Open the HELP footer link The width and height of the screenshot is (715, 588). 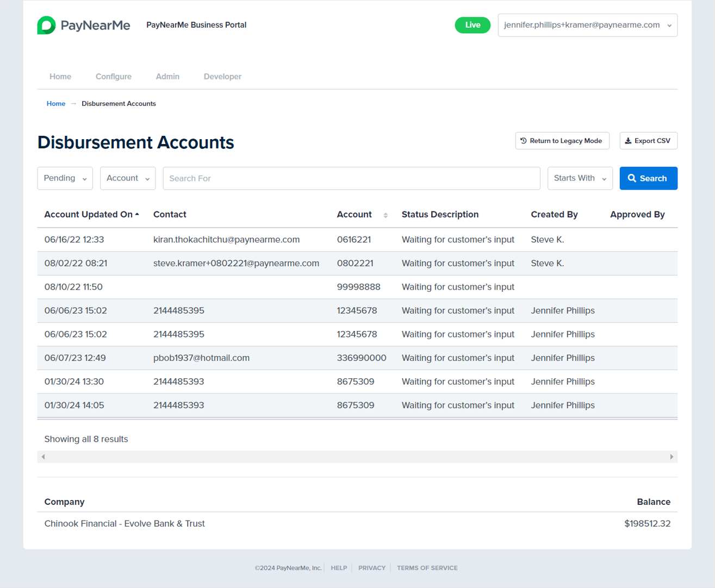[x=339, y=568]
